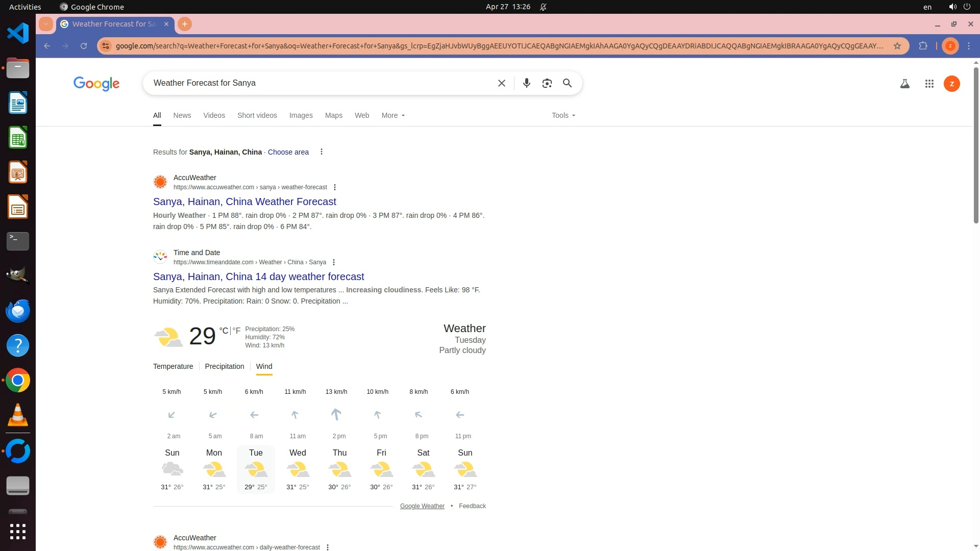Switch temperature unit to °F
This screenshot has width=980, height=551.
coord(236,331)
